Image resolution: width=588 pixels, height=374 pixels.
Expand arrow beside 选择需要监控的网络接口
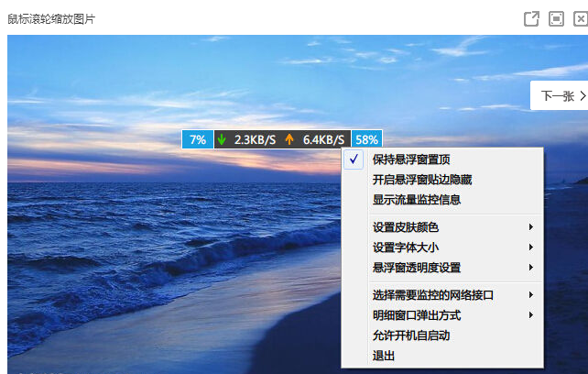[530, 295]
